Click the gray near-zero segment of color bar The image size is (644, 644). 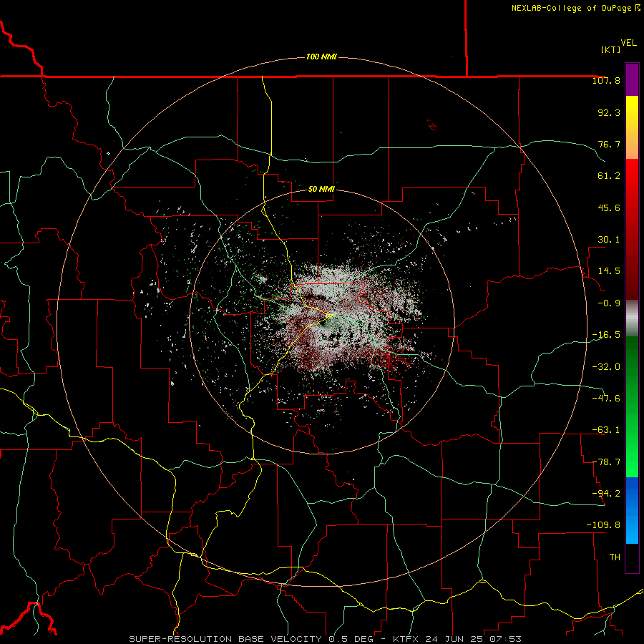click(x=632, y=318)
